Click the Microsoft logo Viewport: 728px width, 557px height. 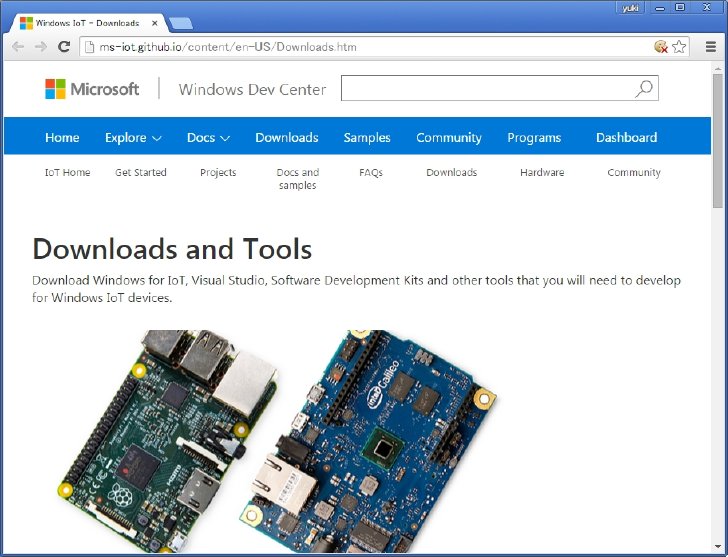[x=92, y=89]
